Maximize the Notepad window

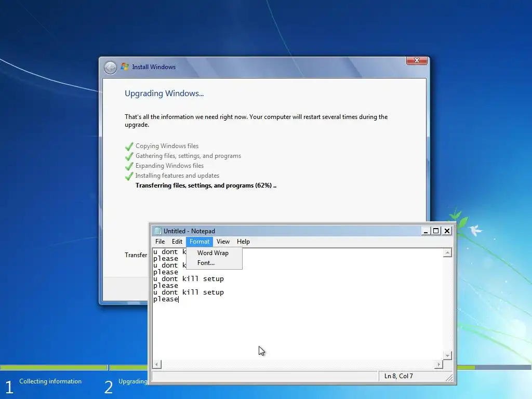pyautogui.click(x=436, y=231)
